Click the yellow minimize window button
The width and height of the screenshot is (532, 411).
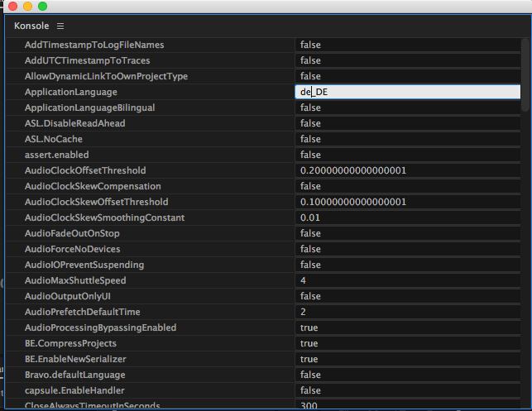[27, 7]
